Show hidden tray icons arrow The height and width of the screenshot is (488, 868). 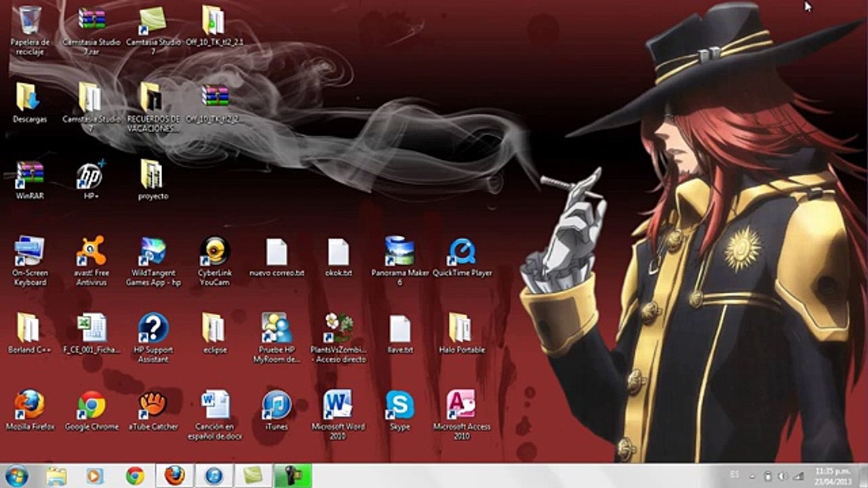click(x=752, y=476)
